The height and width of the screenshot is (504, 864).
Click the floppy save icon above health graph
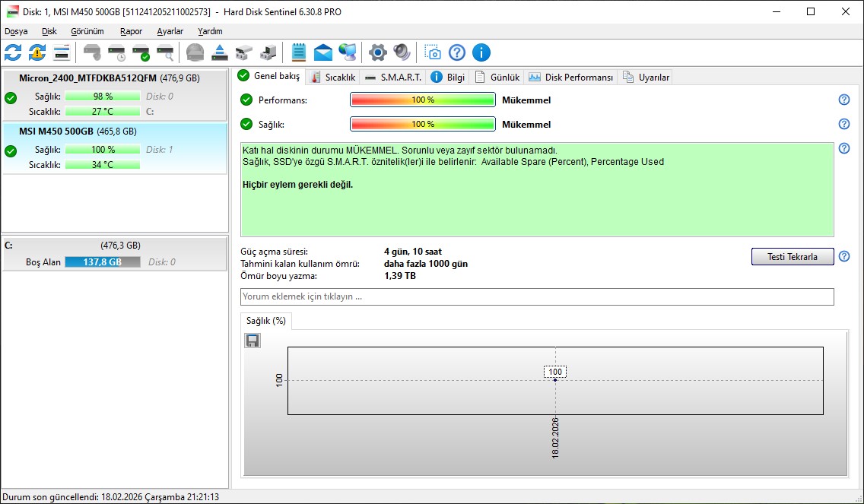[253, 341]
